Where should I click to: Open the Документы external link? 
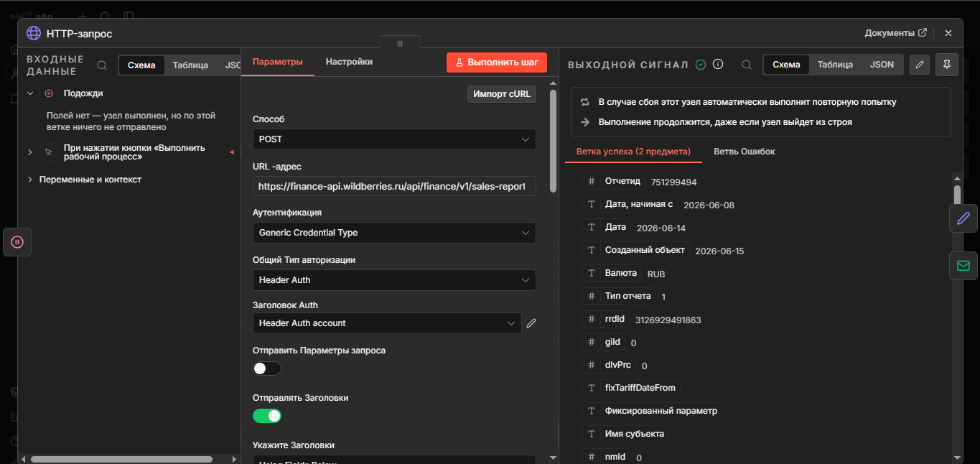click(x=895, y=33)
